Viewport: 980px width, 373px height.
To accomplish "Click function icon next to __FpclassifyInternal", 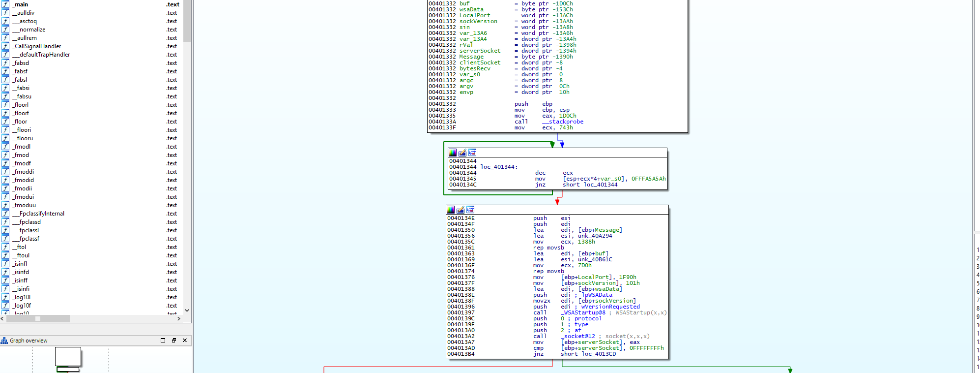I will click(x=5, y=214).
